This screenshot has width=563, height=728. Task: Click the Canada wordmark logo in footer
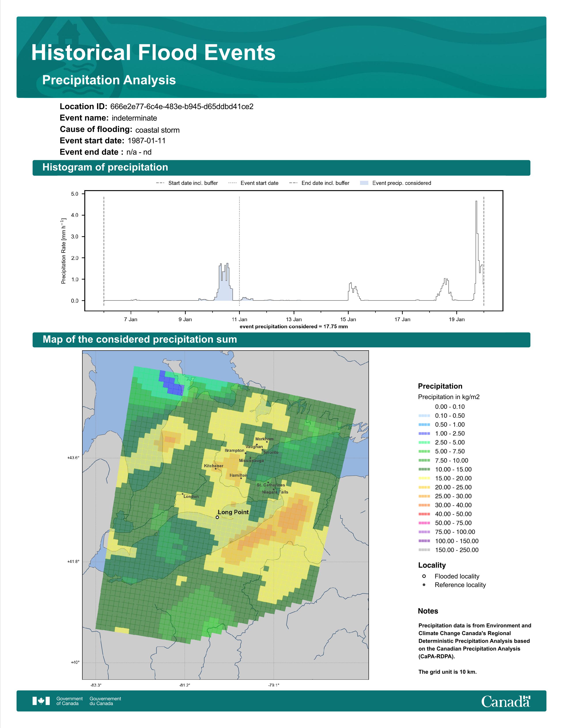click(x=506, y=701)
